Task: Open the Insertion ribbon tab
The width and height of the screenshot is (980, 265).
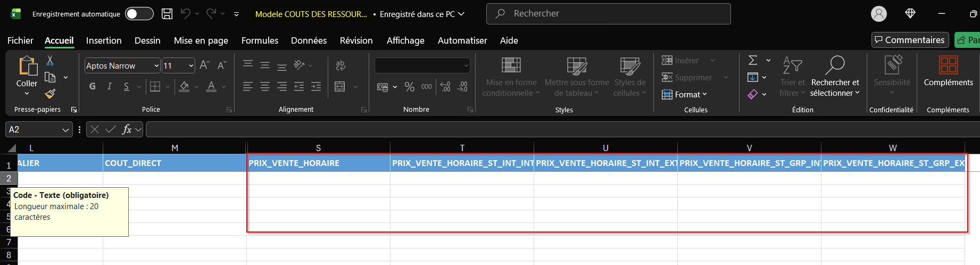Action: pyautogui.click(x=104, y=40)
